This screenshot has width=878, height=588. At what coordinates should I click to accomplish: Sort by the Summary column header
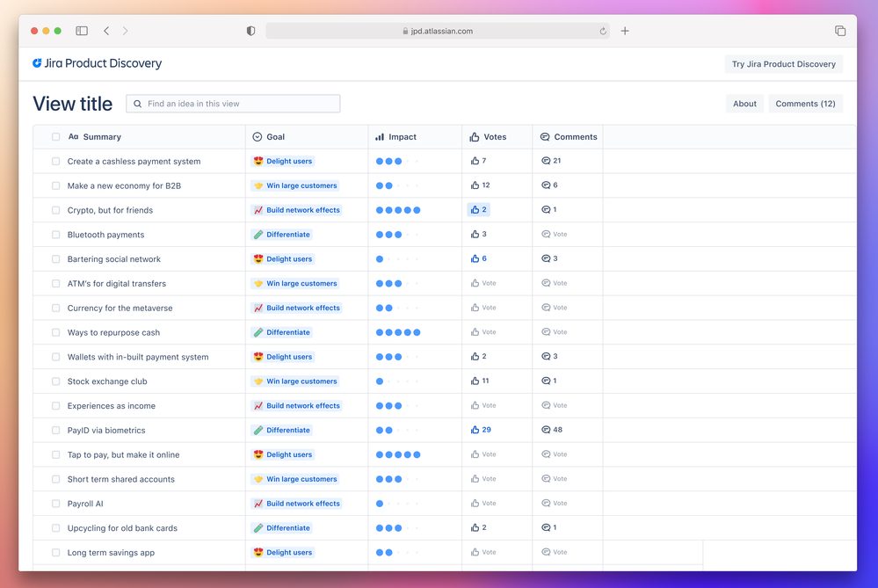[95, 136]
